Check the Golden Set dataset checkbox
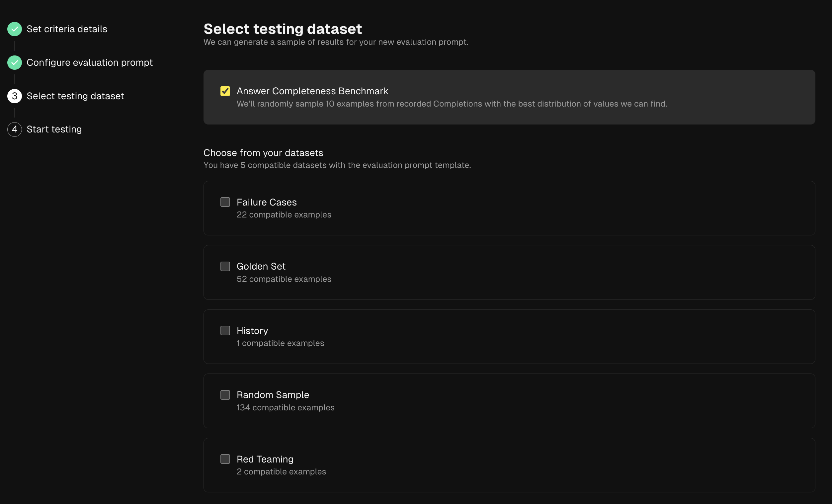 point(225,266)
